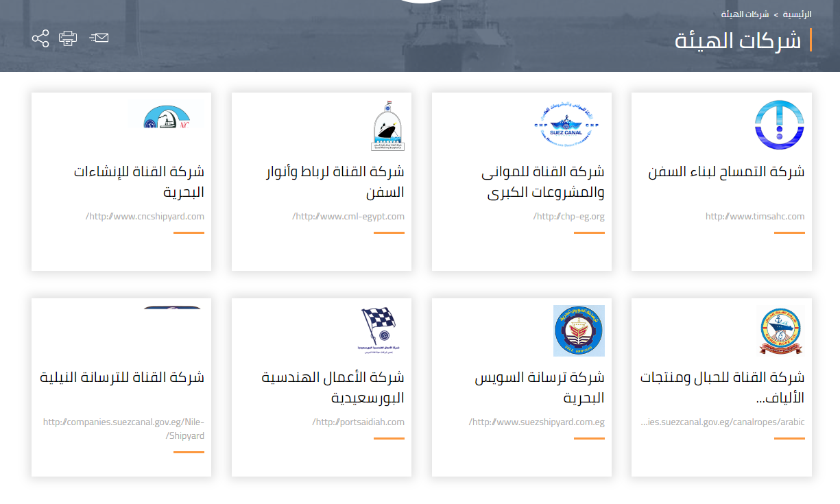
Task: Open the chp-eg.org website link
Action: [x=568, y=217]
